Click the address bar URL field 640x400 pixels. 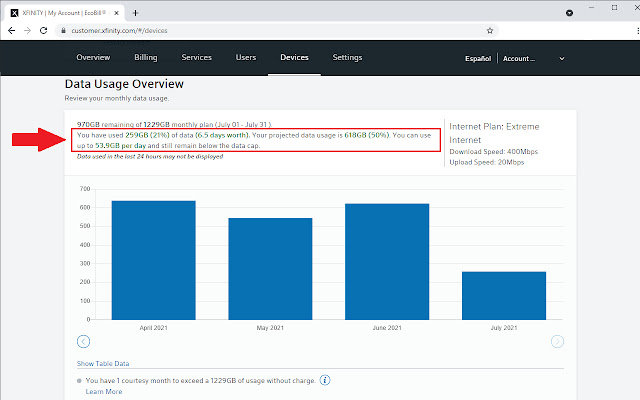[278, 31]
